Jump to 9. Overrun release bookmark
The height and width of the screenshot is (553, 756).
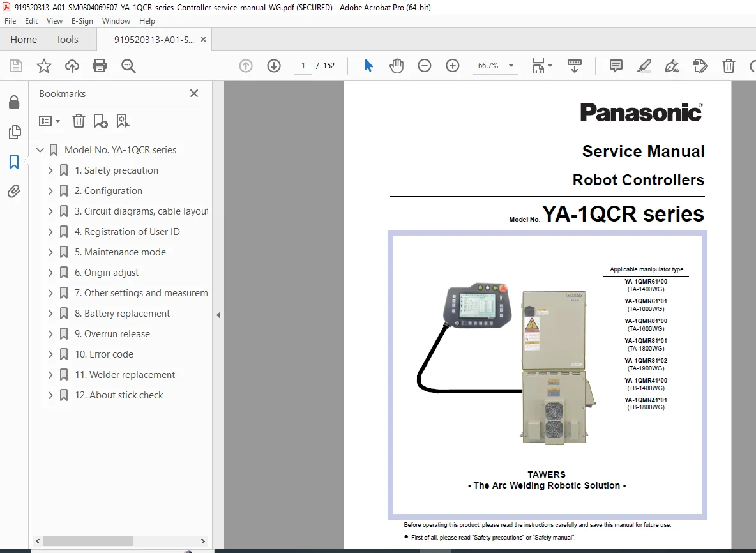[112, 334]
